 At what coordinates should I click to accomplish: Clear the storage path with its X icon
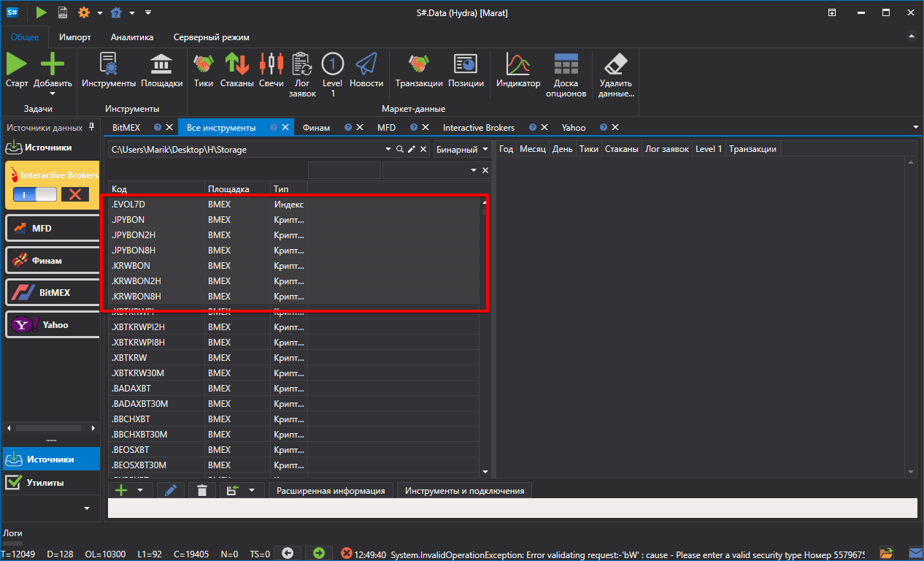[423, 149]
